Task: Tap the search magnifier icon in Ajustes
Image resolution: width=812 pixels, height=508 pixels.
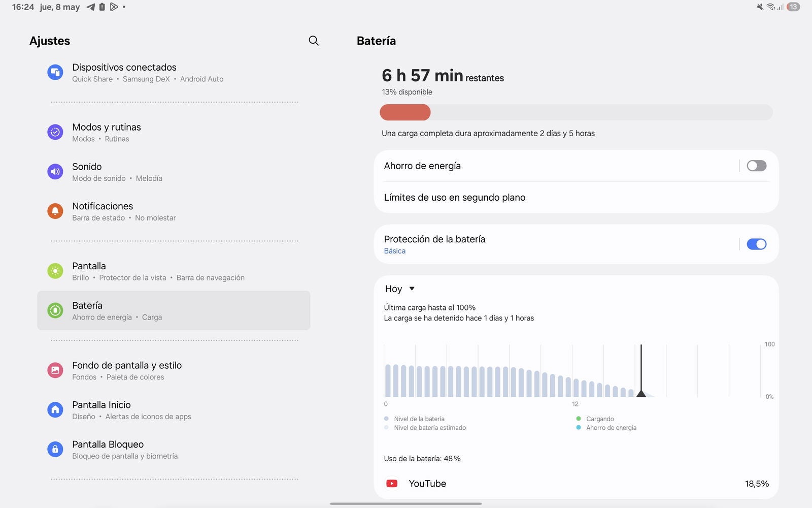Action: point(314,41)
